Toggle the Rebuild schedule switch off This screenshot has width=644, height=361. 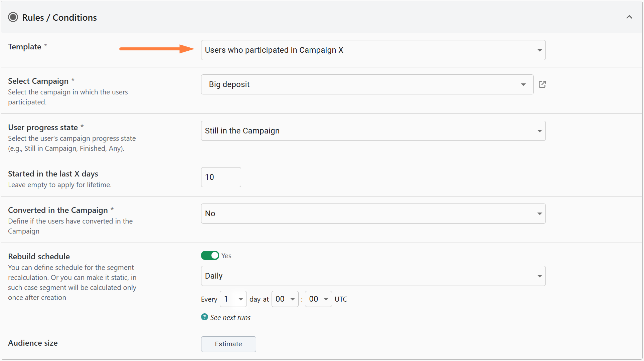(x=210, y=256)
